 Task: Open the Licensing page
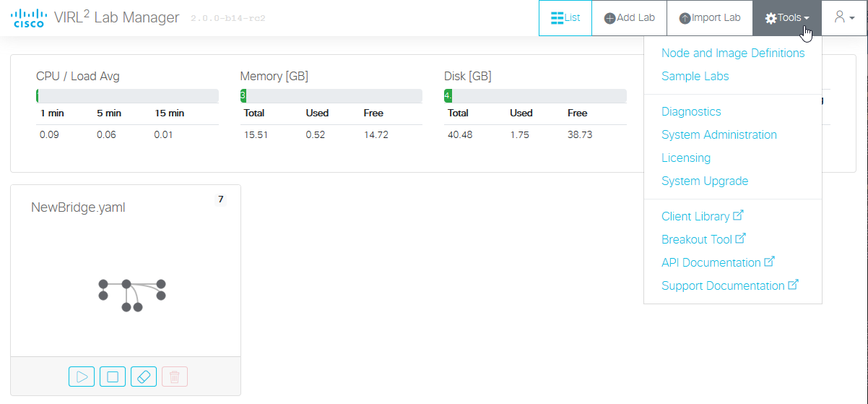click(686, 158)
